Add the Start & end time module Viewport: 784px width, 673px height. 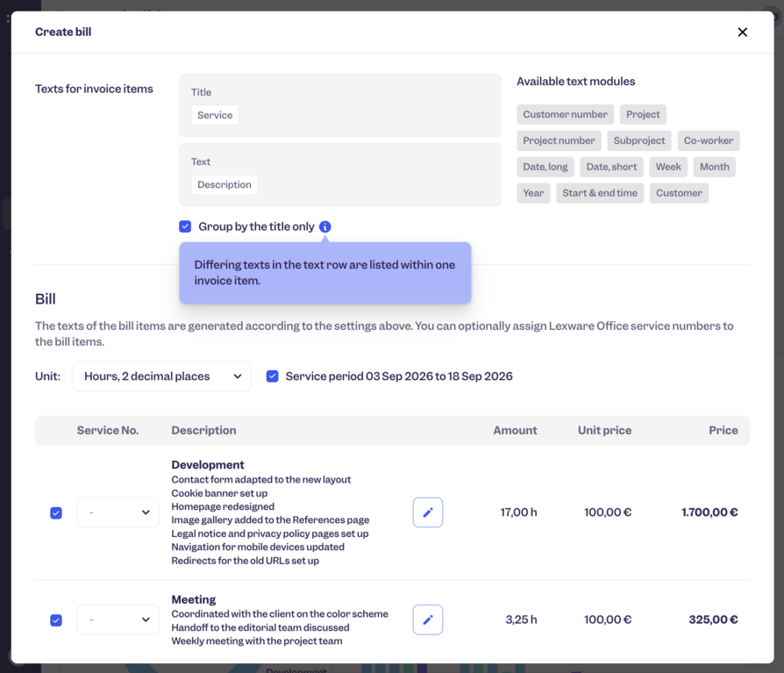coord(600,193)
